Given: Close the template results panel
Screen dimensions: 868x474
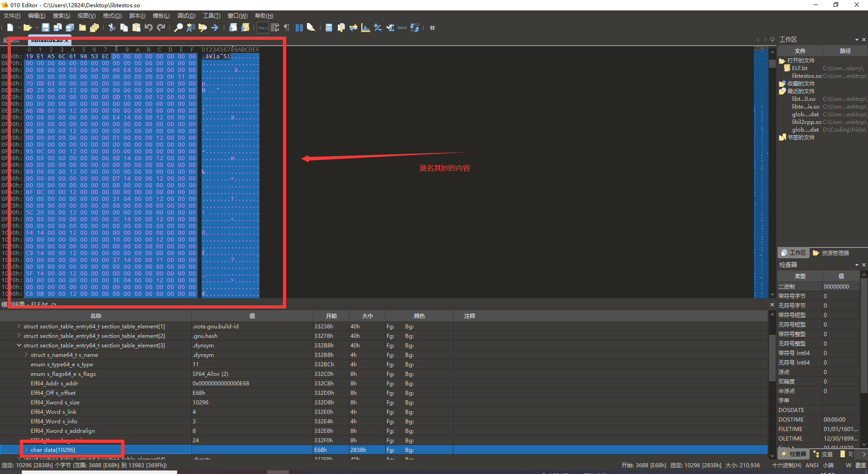Looking at the screenshot, I should tap(772, 305).
